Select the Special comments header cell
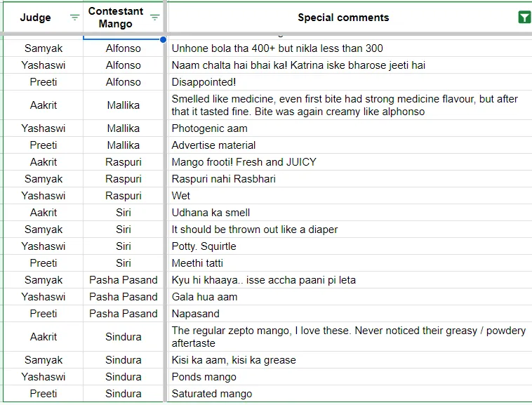The image size is (532, 405). [350, 18]
